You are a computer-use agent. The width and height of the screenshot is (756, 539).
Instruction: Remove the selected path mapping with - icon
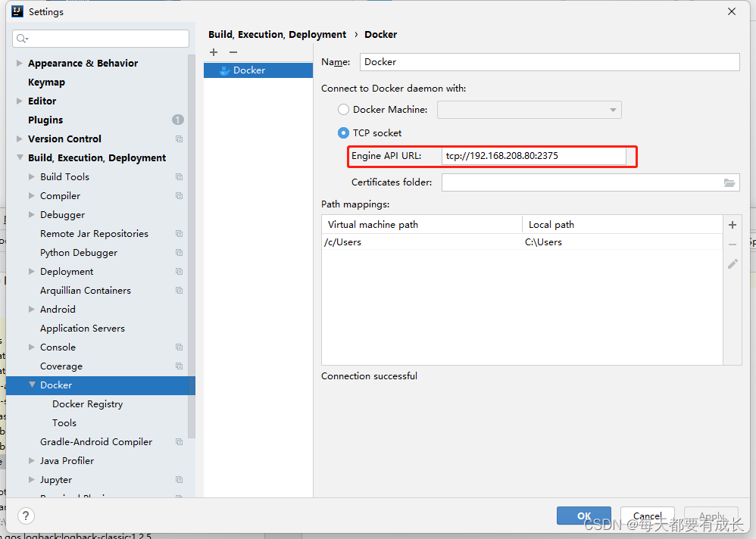pos(732,244)
